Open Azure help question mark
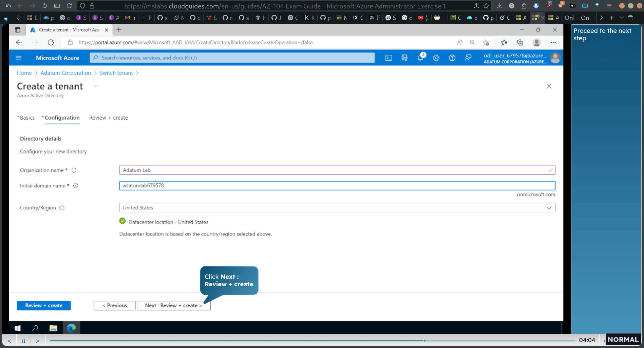The width and height of the screenshot is (644, 348). (x=452, y=58)
